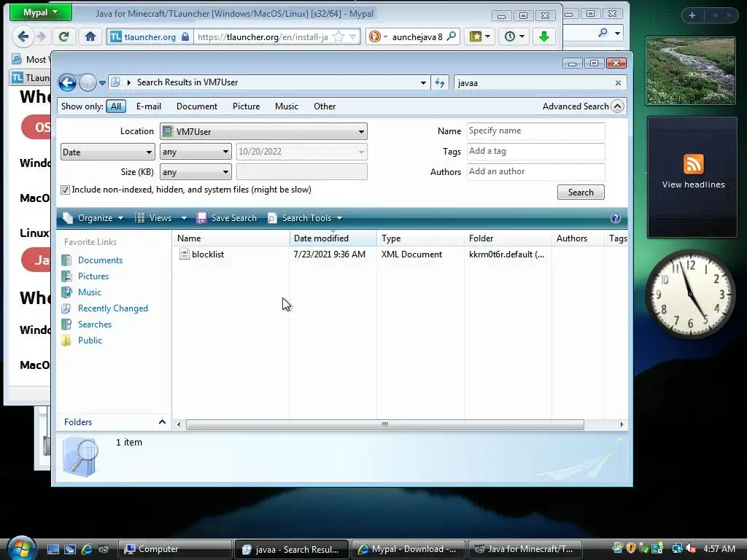Open the Views menu
The height and width of the screenshot is (560, 747).
coord(161,218)
